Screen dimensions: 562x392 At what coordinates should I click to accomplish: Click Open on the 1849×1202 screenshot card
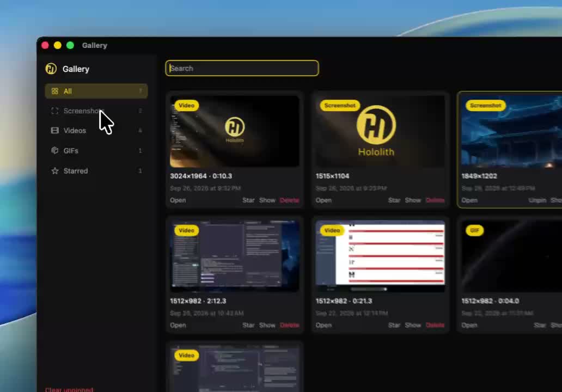coord(469,200)
